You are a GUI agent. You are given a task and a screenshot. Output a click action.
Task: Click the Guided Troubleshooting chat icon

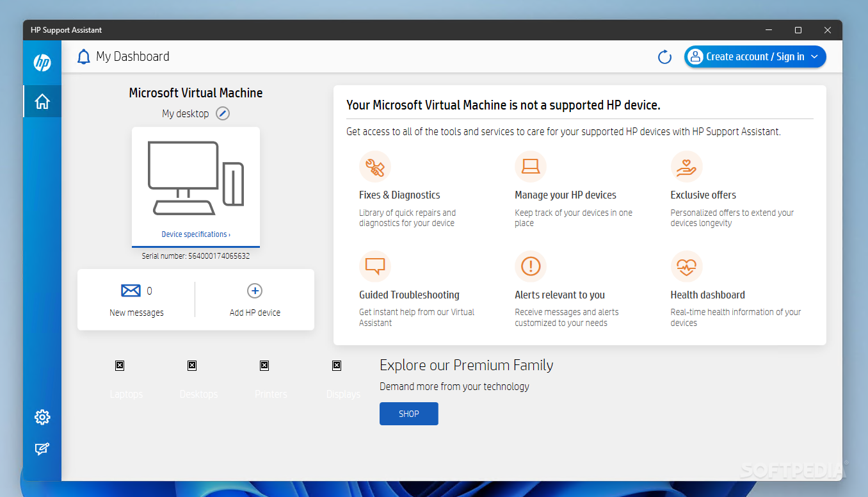tap(375, 266)
